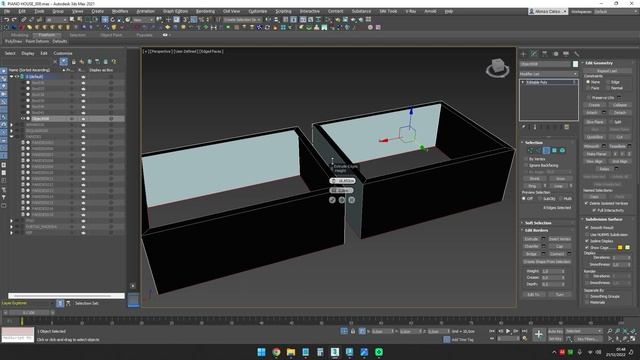Viewport: 640px width, 360px height.
Task: Select the Rotate transform tool
Action: [x=112, y=20]
